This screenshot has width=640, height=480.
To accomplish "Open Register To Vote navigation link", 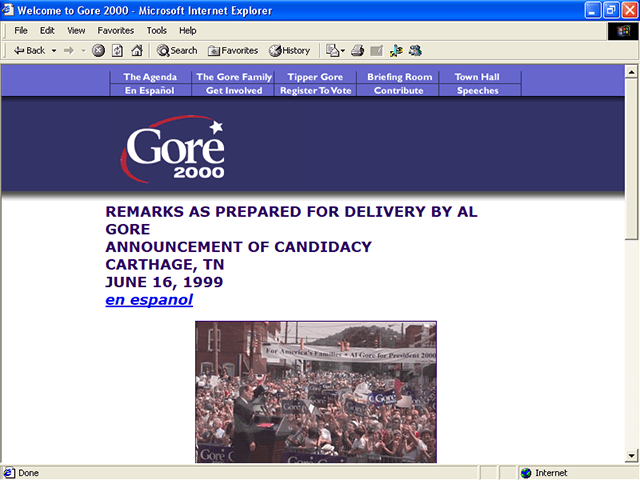I will 316,90.
